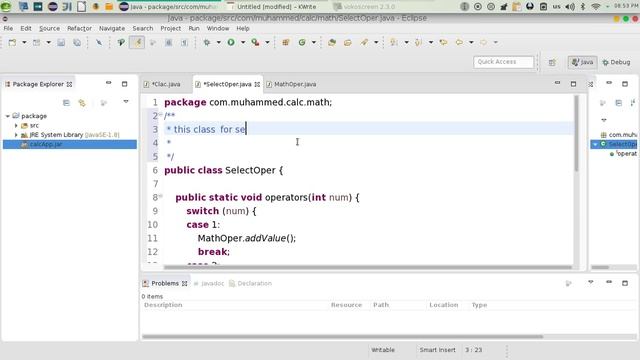Click the Forward navigation arrow icon
Viewport: 640px width, 360px height.
coord(484,42)
